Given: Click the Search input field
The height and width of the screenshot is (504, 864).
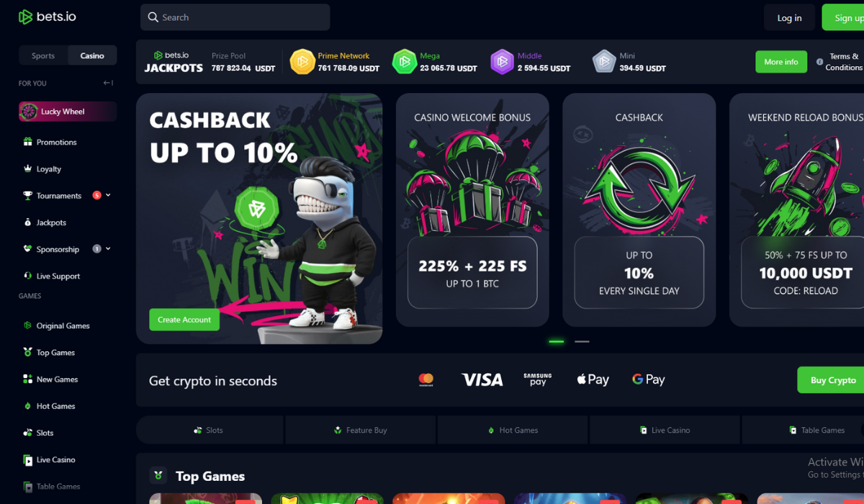Looking at the screenshot, I should tap(235, 17).
